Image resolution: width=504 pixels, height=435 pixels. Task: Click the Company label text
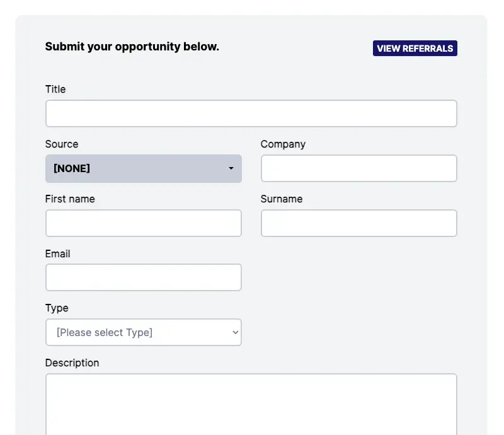tap(283, 144)
